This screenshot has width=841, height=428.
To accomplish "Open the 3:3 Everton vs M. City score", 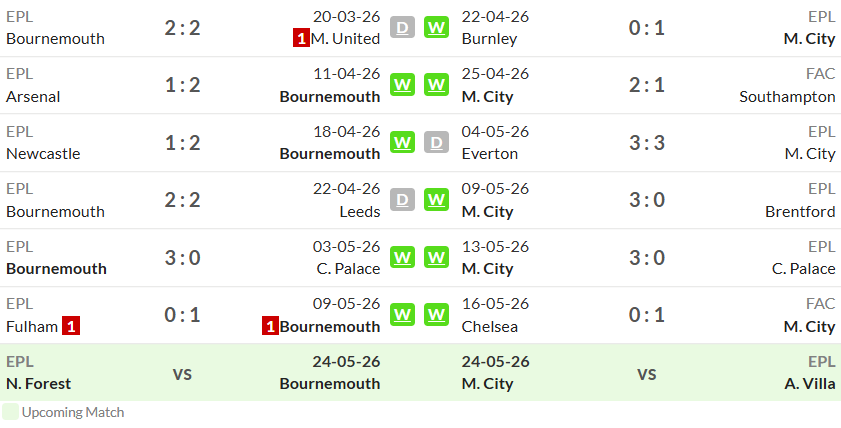I will point(647,143).
